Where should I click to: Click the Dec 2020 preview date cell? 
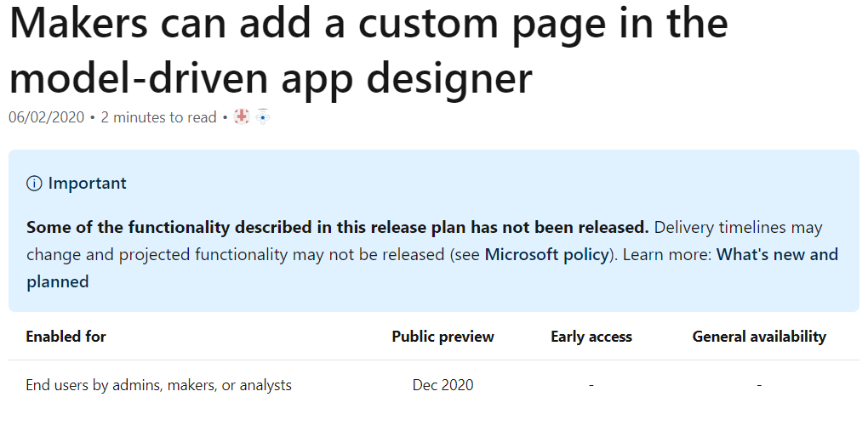tap(443, 385)
